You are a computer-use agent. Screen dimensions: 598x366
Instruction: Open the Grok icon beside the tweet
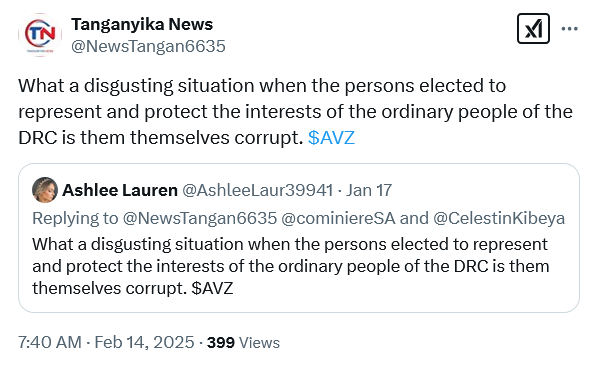533,29
